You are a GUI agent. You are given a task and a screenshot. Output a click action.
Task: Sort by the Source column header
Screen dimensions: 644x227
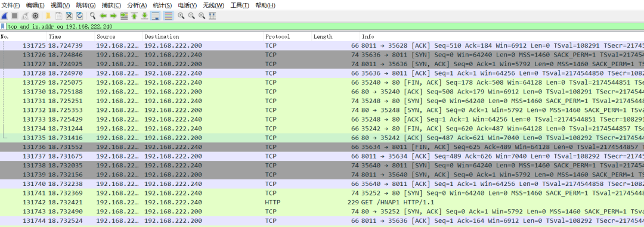pos(119,36)
